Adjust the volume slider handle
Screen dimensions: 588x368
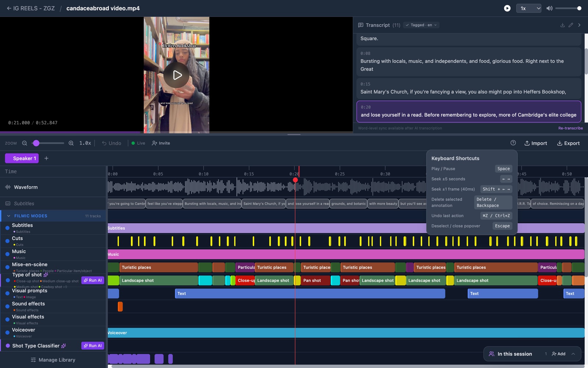[579, 8]
